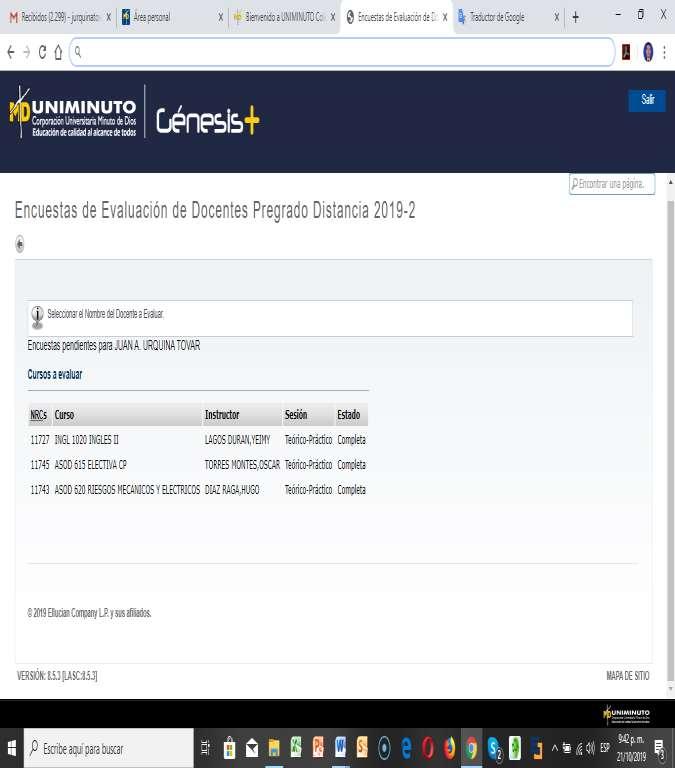Image resolution: width=675 pixels, height=768 pixels.
Task: Focus the Encontrar una página search field
Action: click(612, 184)
